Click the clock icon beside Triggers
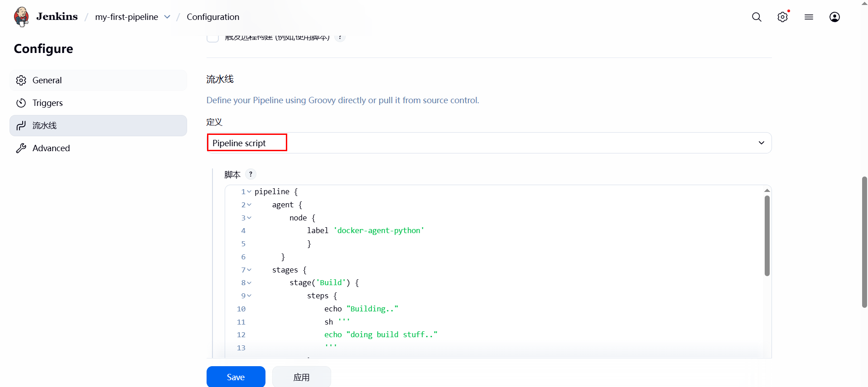The height and width of the screenshot is (387, 868). click(x=21, y=103)
